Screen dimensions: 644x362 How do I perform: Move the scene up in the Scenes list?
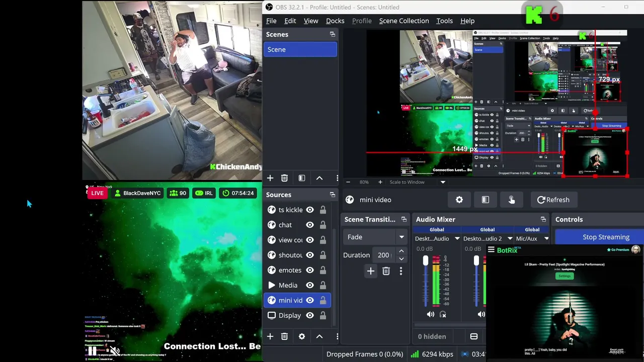[319, 178]
